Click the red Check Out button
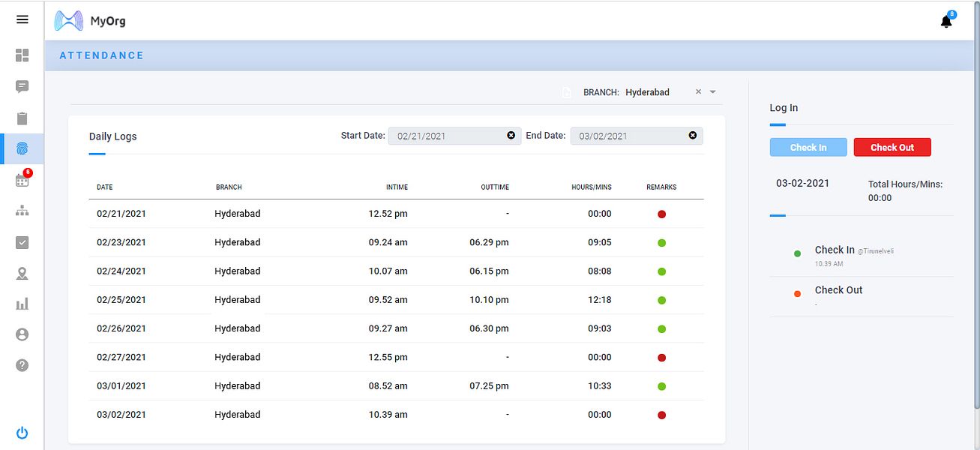 point(892,147)
